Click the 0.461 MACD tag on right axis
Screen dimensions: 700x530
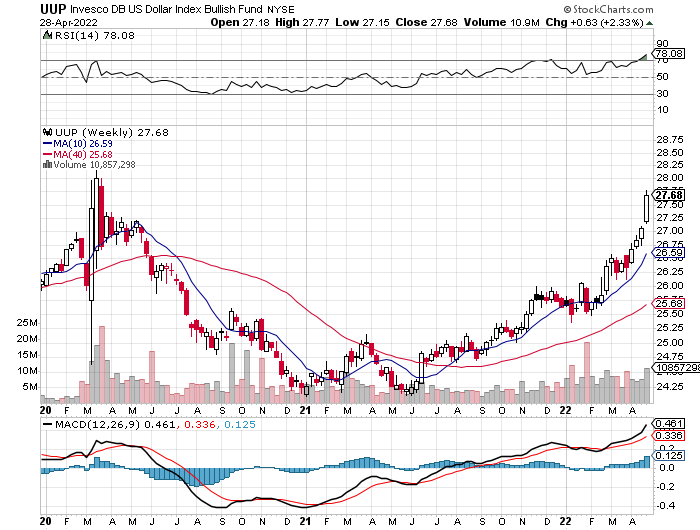tap(669, 423)
